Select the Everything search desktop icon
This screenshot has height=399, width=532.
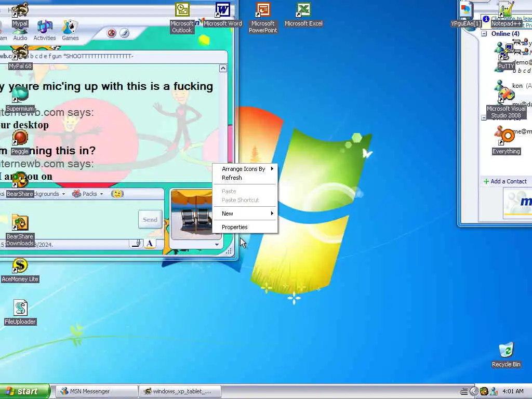click(x=506, y=142)
